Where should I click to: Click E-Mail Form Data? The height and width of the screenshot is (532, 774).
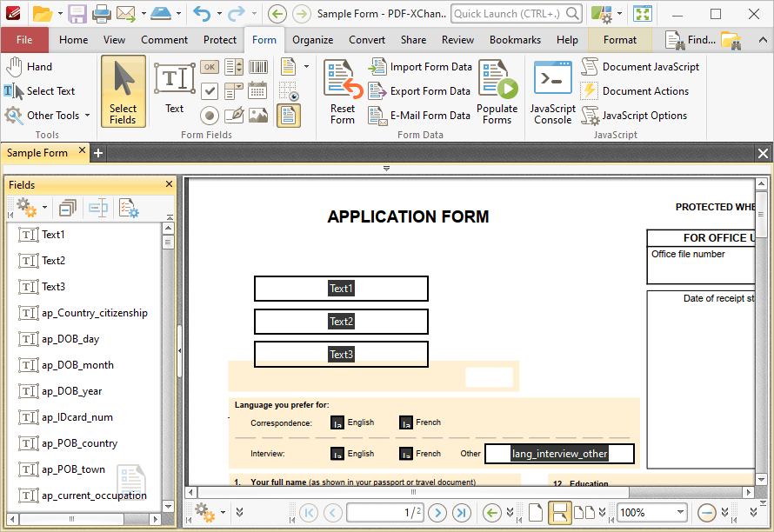419,116
